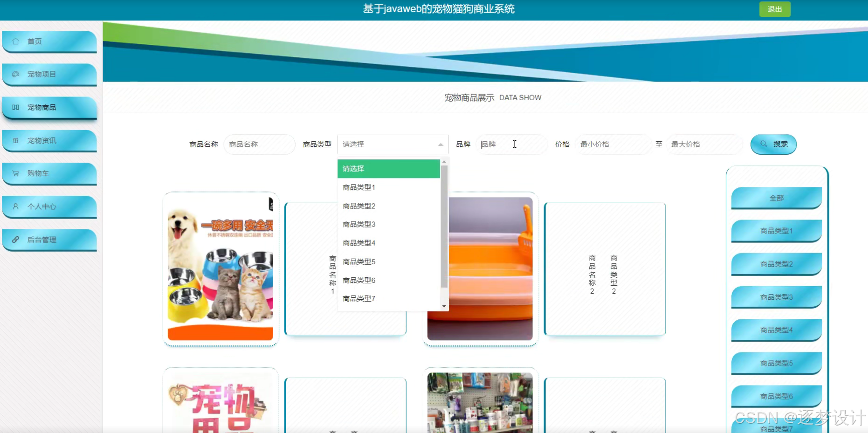This screenshot has width=868, height=433.
Task: Click the 基于javaweb的宠物猫狗商业系统 title
Action: pyautogui.click(x=439, y=9)
